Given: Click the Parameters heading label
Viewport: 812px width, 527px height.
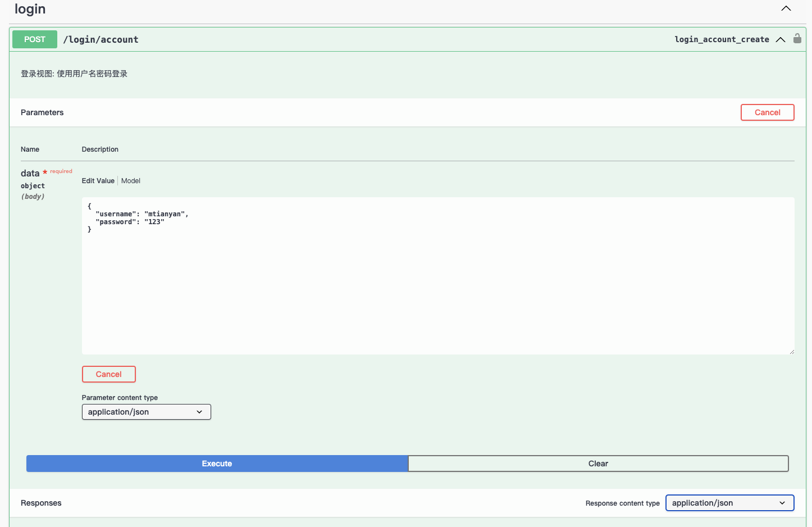Looking at the screenshot, I should (x=42, y=112).
